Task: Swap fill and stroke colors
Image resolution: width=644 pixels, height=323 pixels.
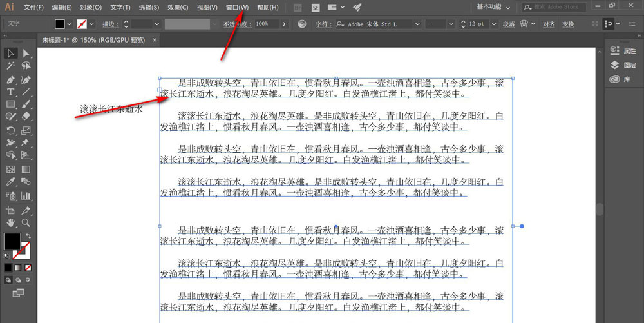Action: 28,237
